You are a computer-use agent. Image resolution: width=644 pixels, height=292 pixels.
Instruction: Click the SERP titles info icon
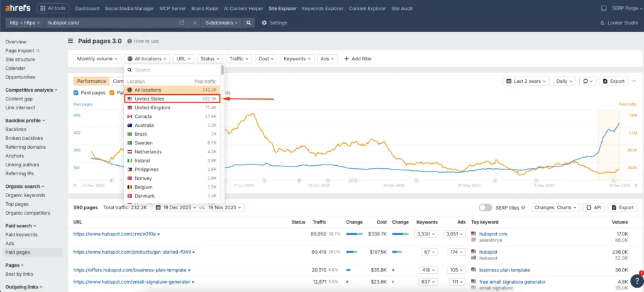point(523,207)
